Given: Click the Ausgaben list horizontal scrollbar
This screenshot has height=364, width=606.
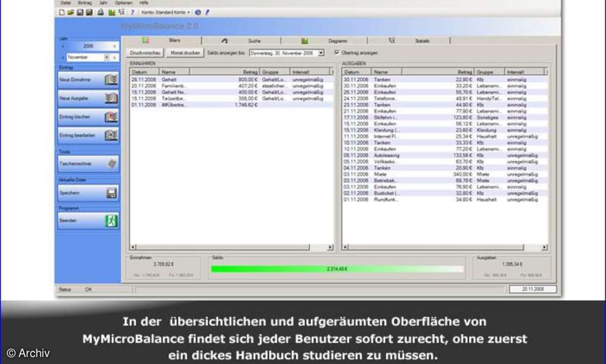Looking at the screenshot, I should [445, 247].
